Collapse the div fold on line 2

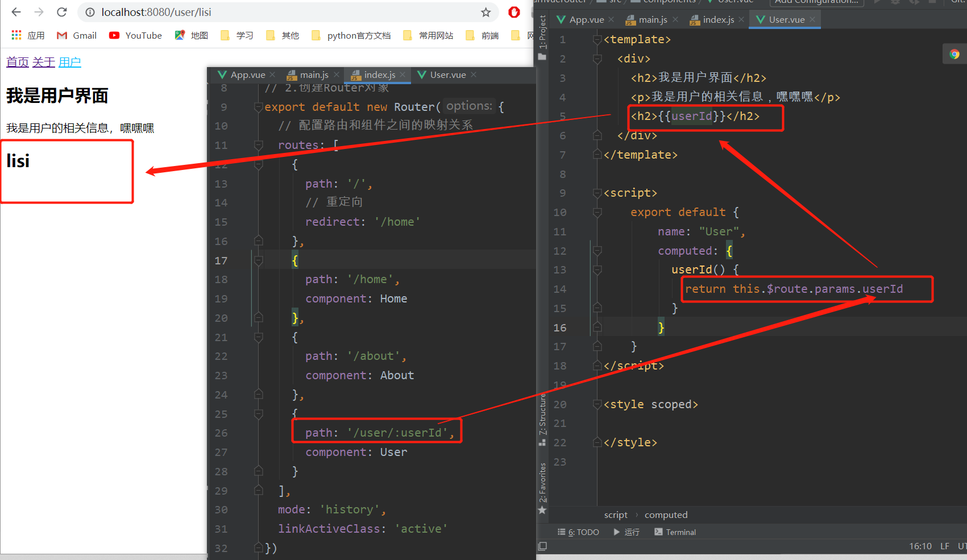point(597,59)
